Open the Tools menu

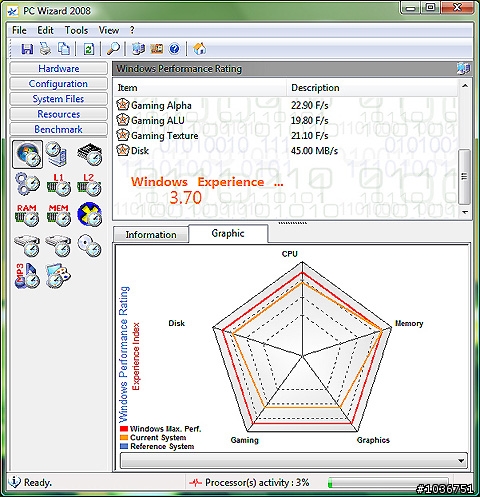pyautogui.click(x=76, y=30)
